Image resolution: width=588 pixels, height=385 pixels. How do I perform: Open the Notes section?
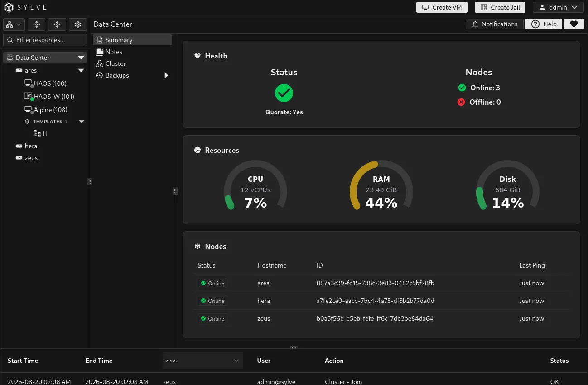coord(132,52)
